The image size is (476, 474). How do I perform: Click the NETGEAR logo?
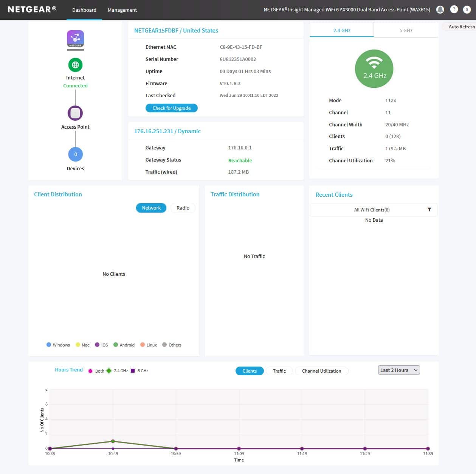[x=32, y=9]
